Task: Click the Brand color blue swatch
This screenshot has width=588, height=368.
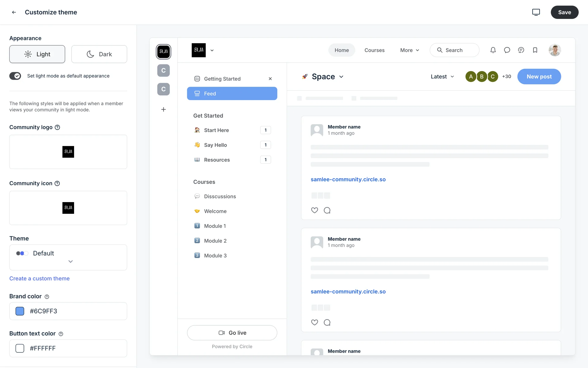Action: (x=20, y=311)
